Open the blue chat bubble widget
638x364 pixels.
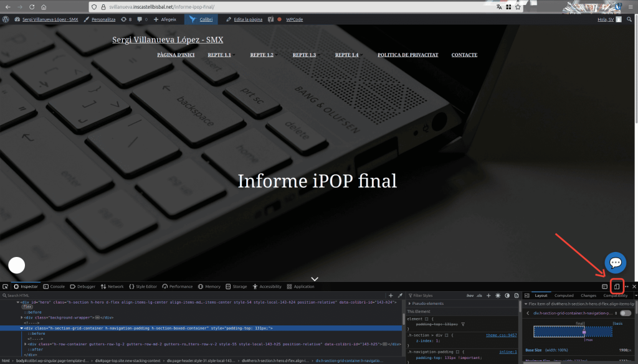coord(616,263)
